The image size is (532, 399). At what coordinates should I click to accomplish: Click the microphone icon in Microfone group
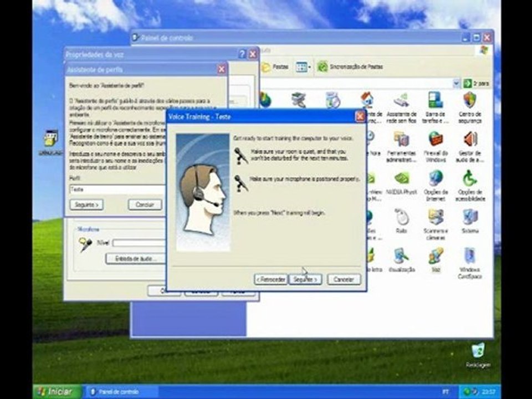coord(85,244)
